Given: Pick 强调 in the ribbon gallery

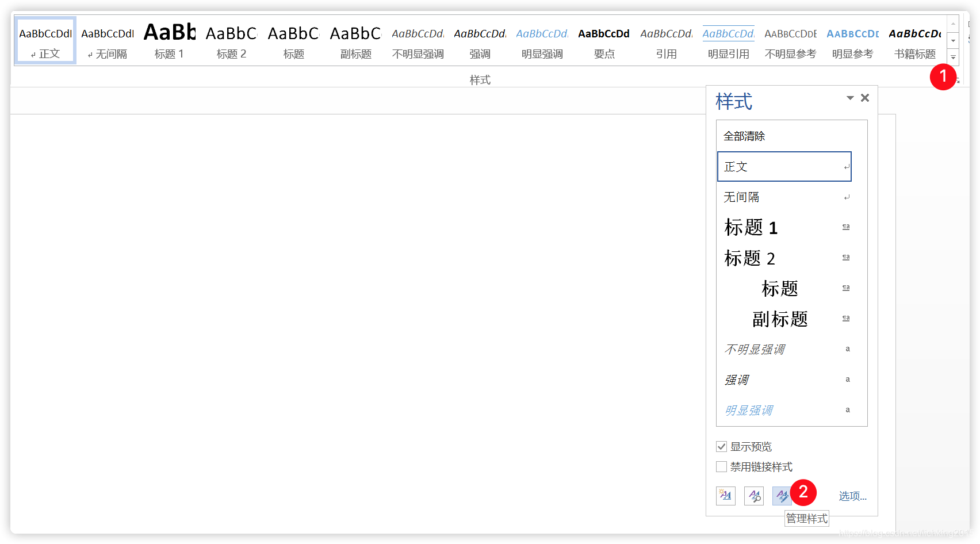Looking at the screenshot, I should point(480,41).
